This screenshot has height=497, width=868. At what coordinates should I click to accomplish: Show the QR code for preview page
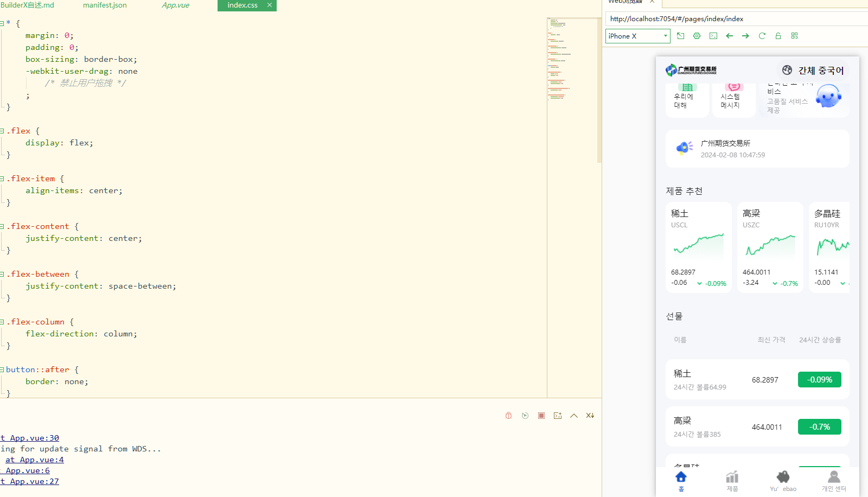[x=794, y=36]
